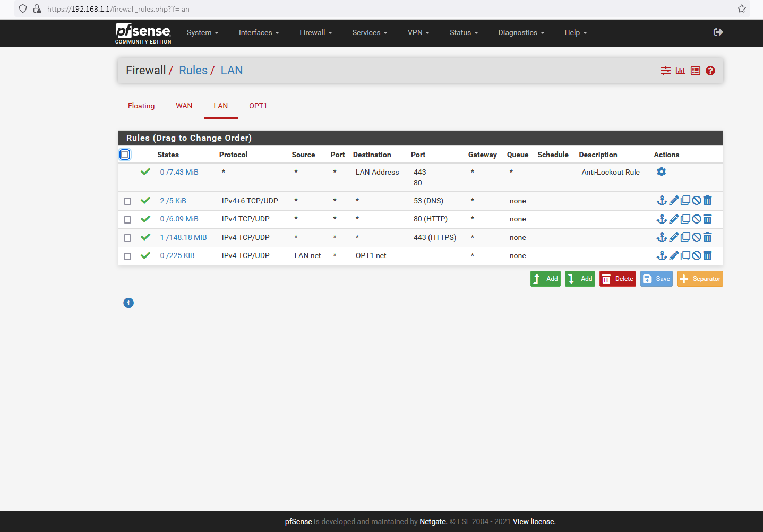Click the browser address bar URL

(118, 9)
